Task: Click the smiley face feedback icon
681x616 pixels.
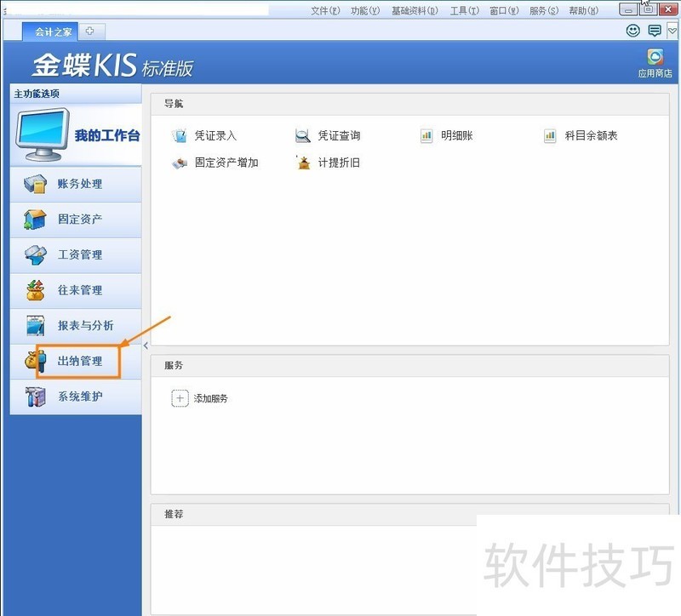Action: 632,31
